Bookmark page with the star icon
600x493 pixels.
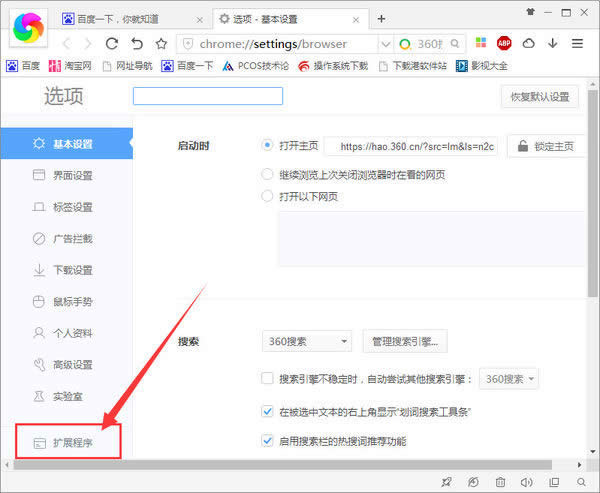coord(161,44)
